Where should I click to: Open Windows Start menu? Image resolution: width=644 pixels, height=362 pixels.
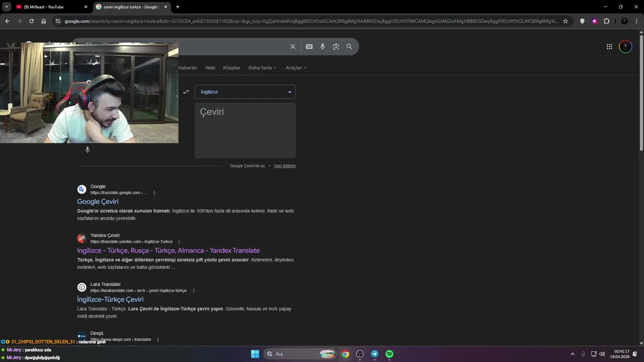coord(255,354)
